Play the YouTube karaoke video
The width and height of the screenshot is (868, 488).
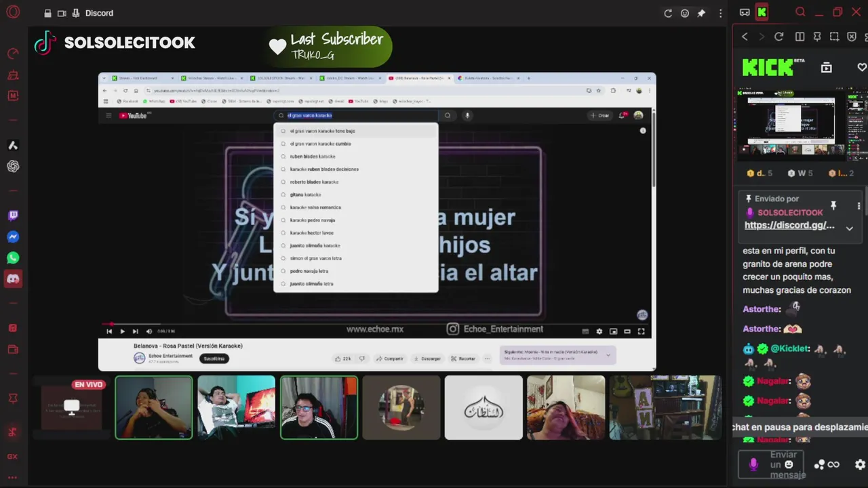(122, 331)
